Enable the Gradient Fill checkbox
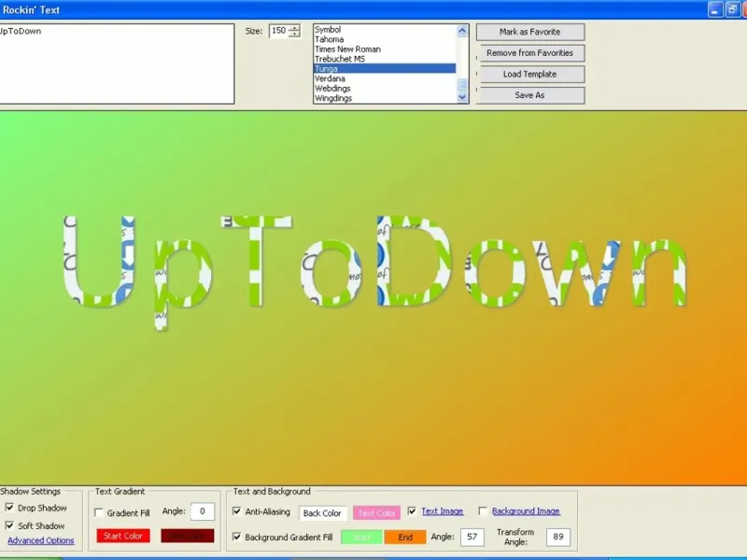747x560 pixels. click(x=99, y=512)
